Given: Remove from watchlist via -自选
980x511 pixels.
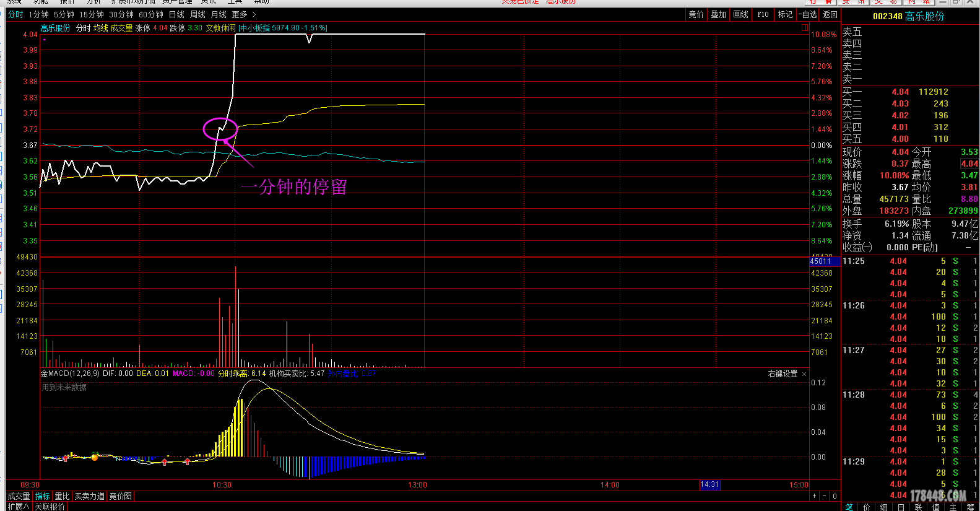Looking at the screenshot, I should pos(807,14).
